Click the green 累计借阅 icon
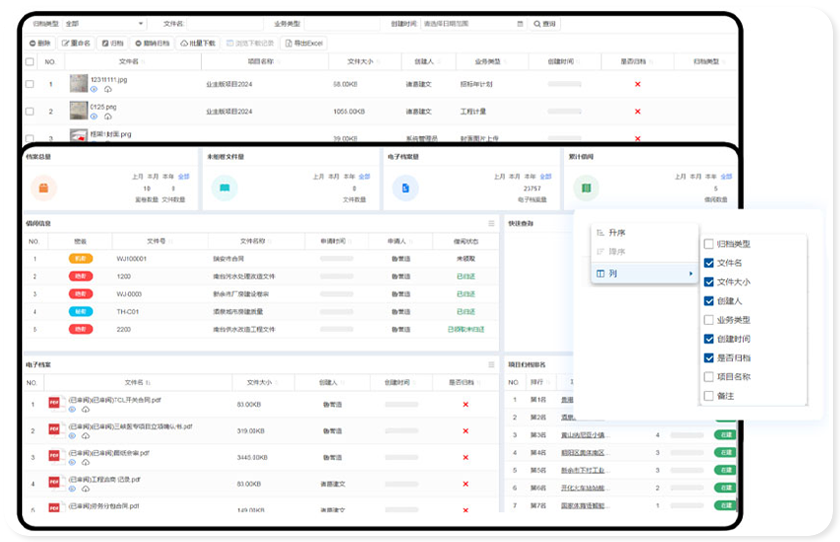840x542 pixels. pos(586,187)
